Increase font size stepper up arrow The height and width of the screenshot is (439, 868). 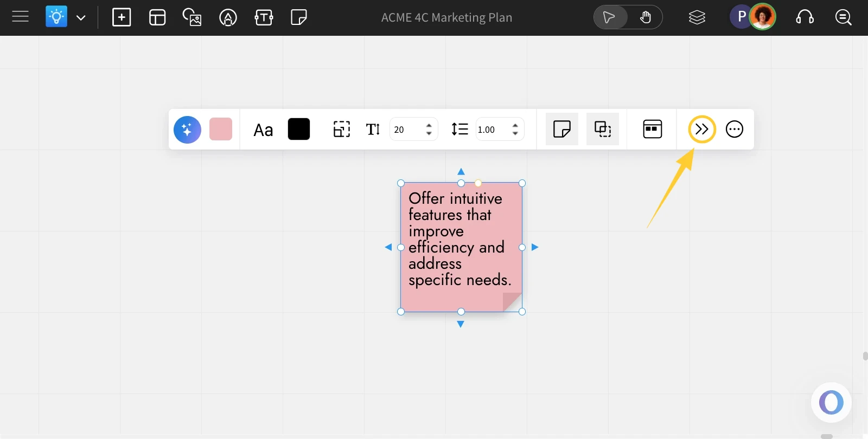tap(429, 125)
